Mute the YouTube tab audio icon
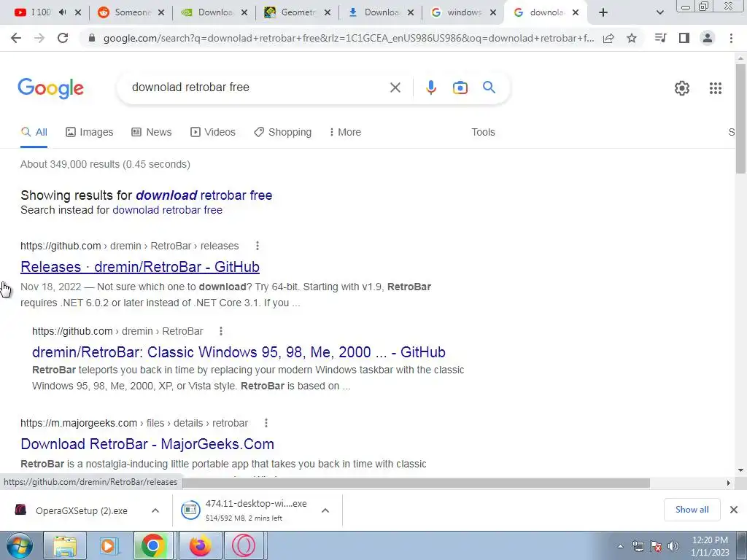Screen dimensions: 747x560 (63, 12)
